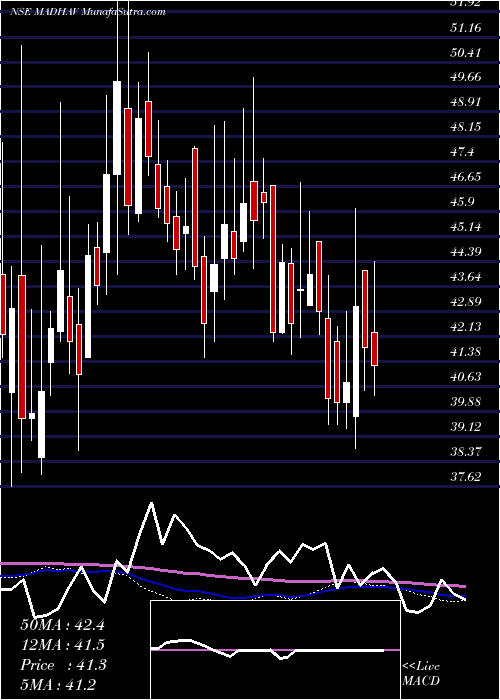Select the 46.65 price axis label
Screen dimensions: 500x700
point(466,177)
